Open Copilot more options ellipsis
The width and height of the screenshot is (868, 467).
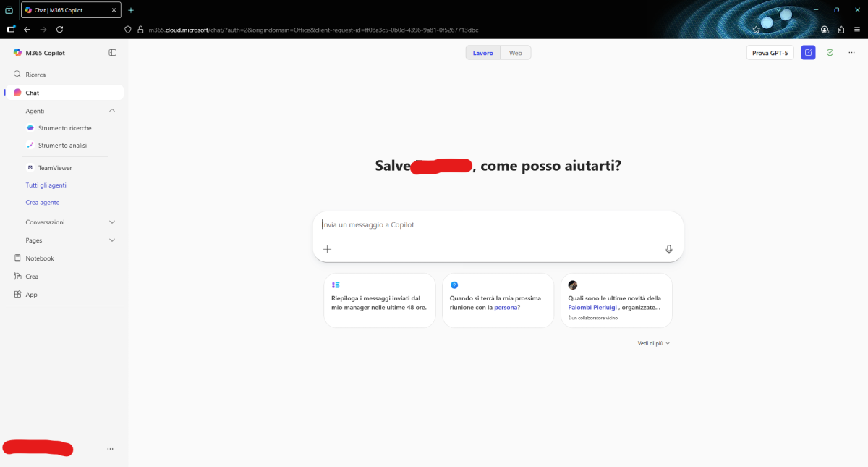[x=851, y=53]
